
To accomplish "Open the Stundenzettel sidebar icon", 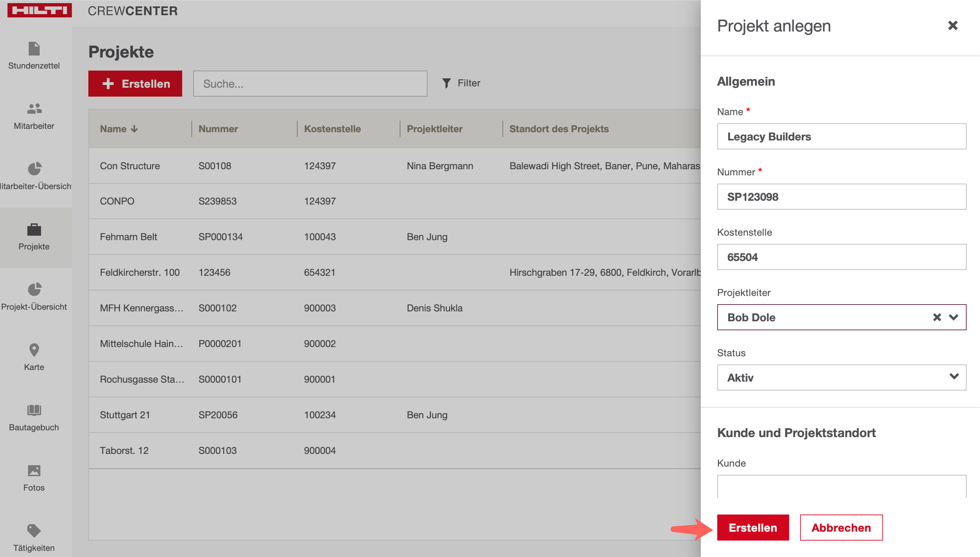I will click(34, 49).
